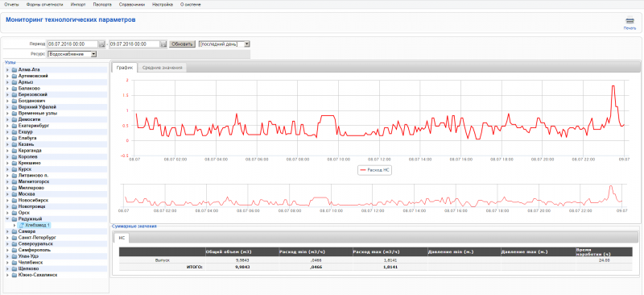Click the Екатеринбург folder icon
The image size is (644, 295).
click(x=14, y=126)
